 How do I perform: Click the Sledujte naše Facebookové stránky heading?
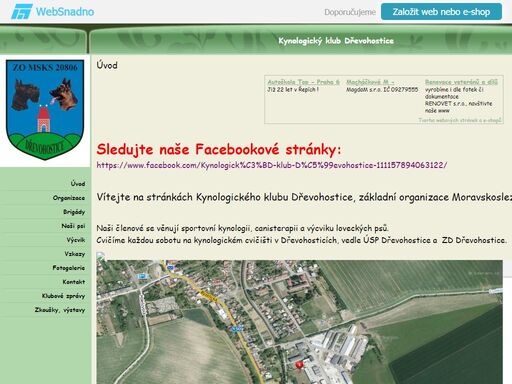point(219,149)
